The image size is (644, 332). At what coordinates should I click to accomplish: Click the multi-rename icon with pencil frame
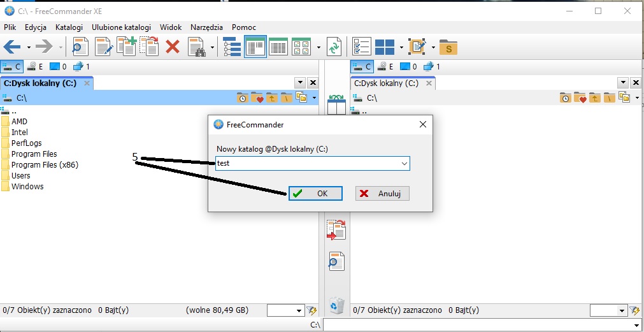pos(417,47)
